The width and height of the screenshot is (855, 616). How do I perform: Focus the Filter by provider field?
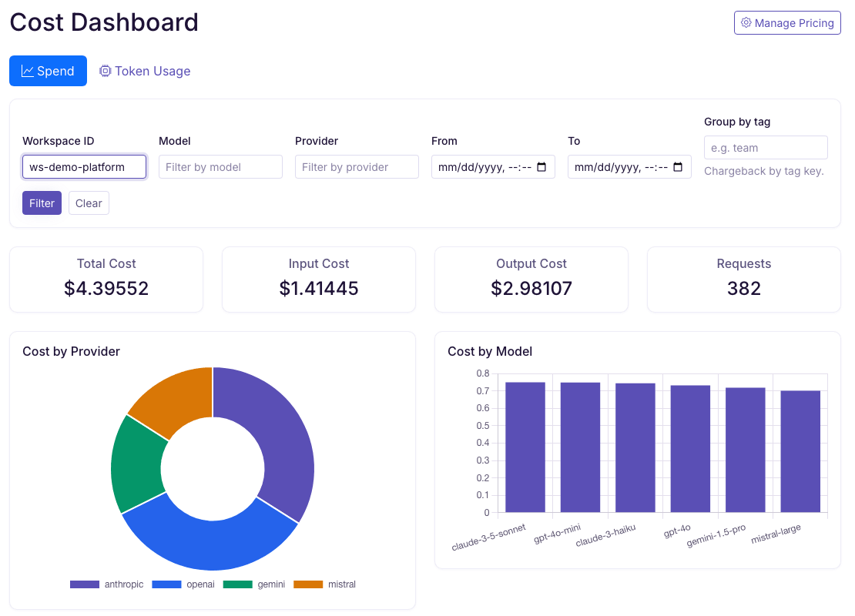click(x=357, y=167)
